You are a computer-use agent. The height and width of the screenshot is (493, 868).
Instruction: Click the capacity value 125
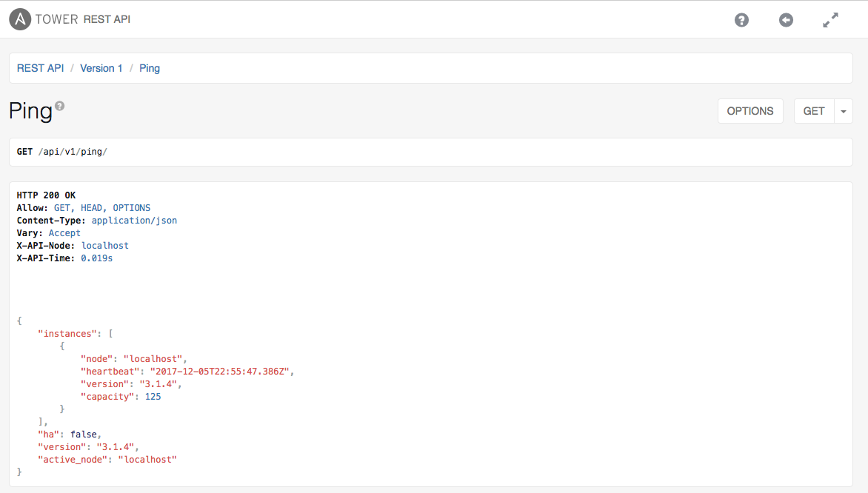pyautogui.click(x=153, y=397)
